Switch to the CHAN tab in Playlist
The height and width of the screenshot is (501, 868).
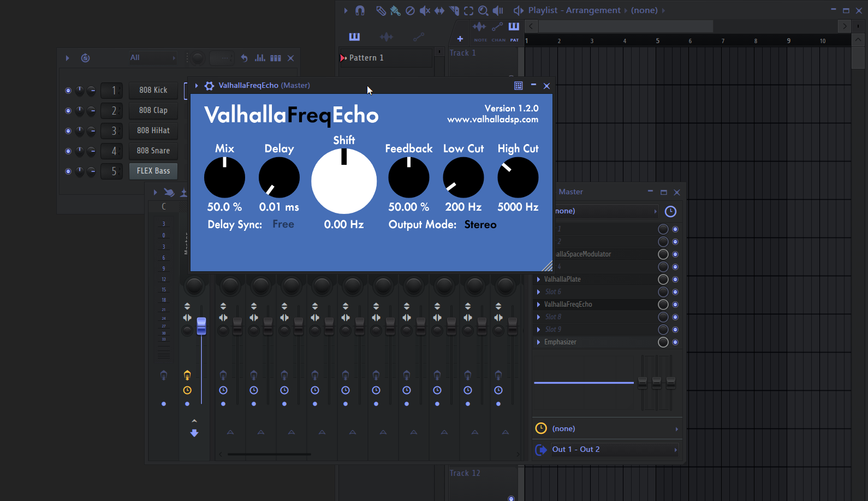[x=498, y=31]
